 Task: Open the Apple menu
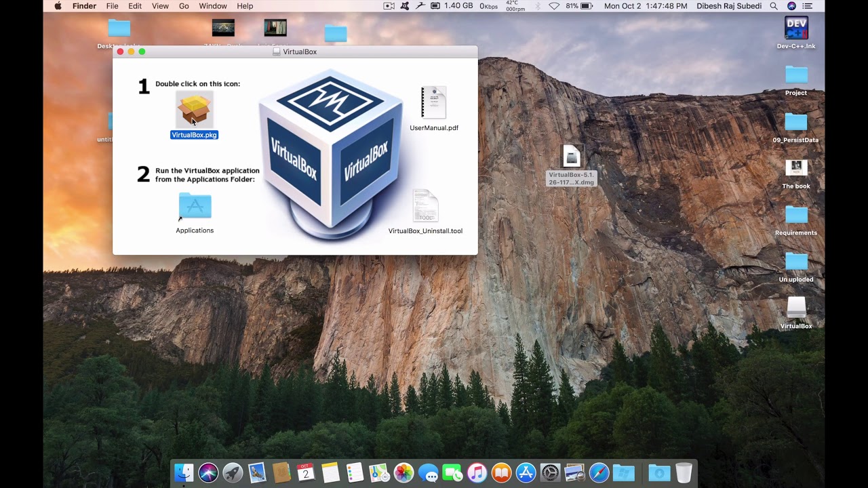[58, 6]
